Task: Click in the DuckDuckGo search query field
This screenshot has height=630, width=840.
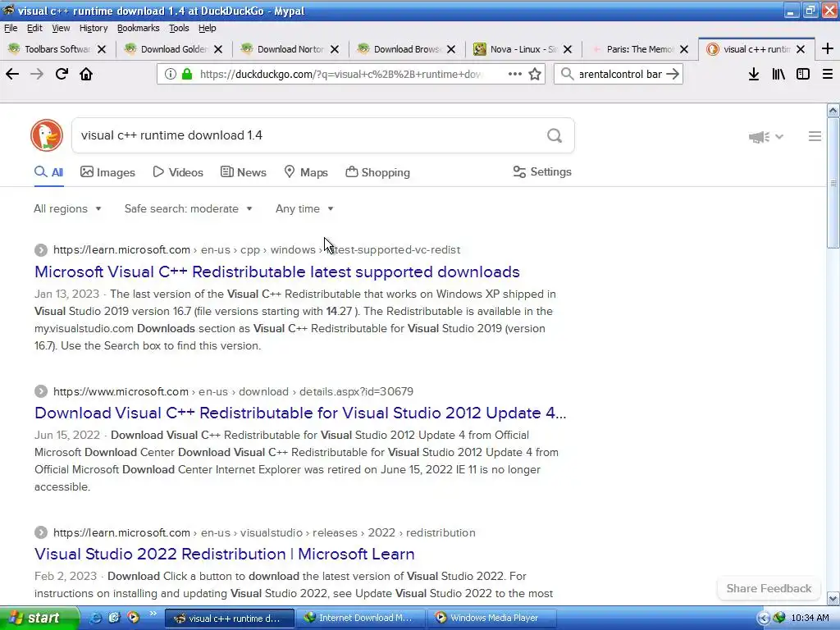Action: click(308, 135)
